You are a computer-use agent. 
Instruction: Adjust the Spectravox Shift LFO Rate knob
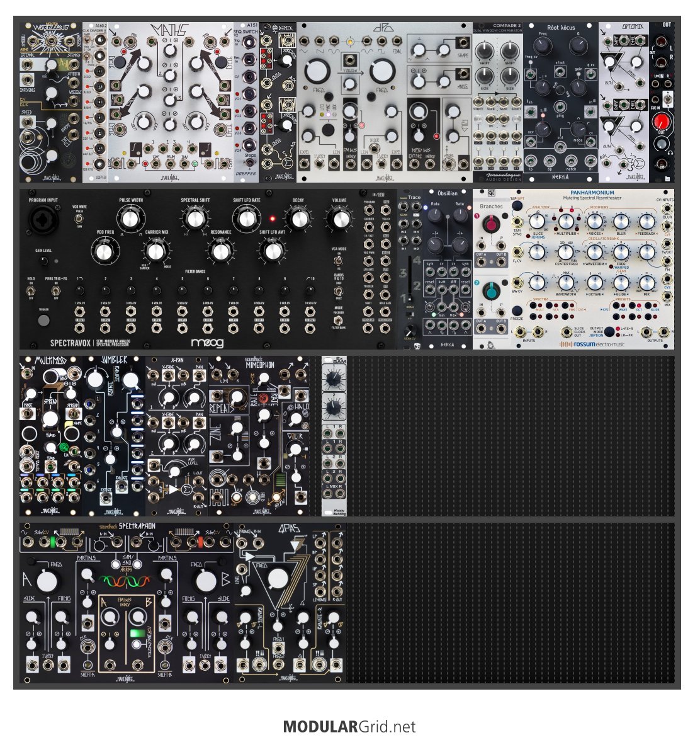[x=246, y=219]
